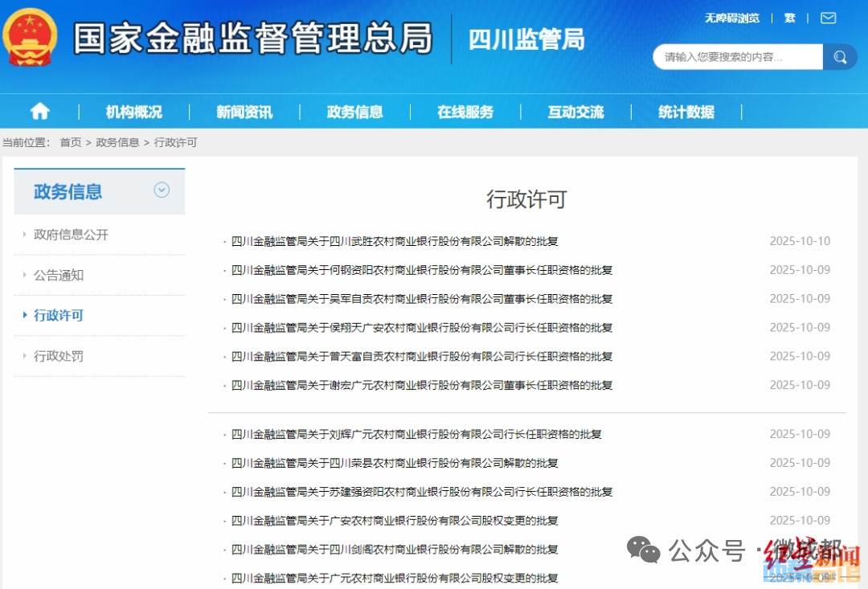Screen dimensions: 868x589
Task: Open the mail envelope icon
Action: click(828, 18)
